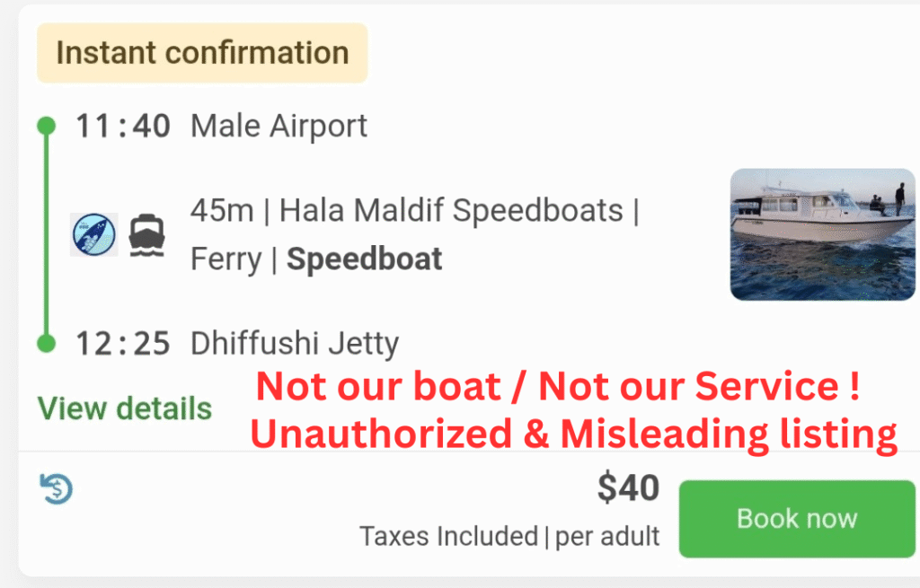
Task: Click the Instant confirmation badge
Action: 202,53
